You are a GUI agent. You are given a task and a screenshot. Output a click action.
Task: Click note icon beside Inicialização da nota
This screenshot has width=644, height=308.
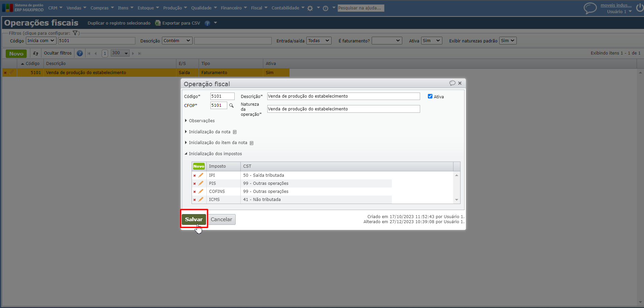235,132
